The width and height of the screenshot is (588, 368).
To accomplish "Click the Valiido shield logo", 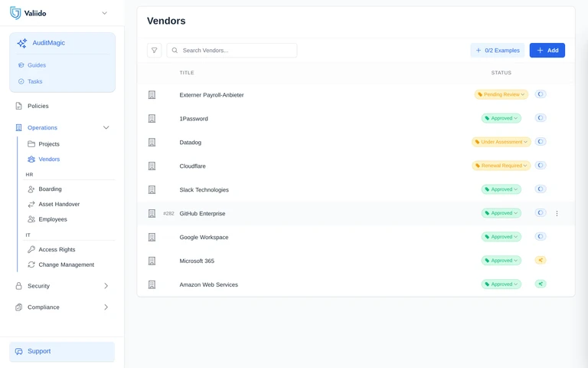I will (x=15, y=13).
